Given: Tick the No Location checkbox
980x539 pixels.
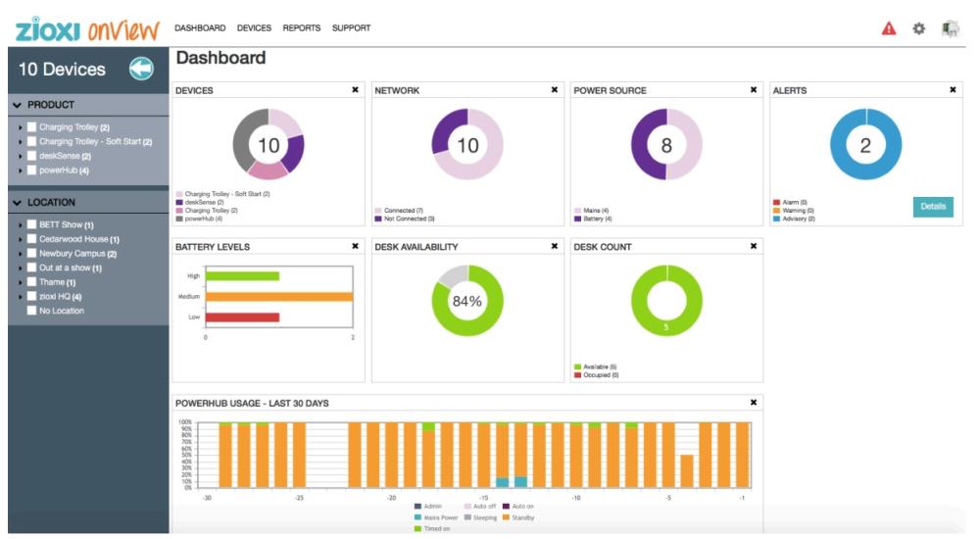Looking at the screenshot, I should click(x=32, y=311).
